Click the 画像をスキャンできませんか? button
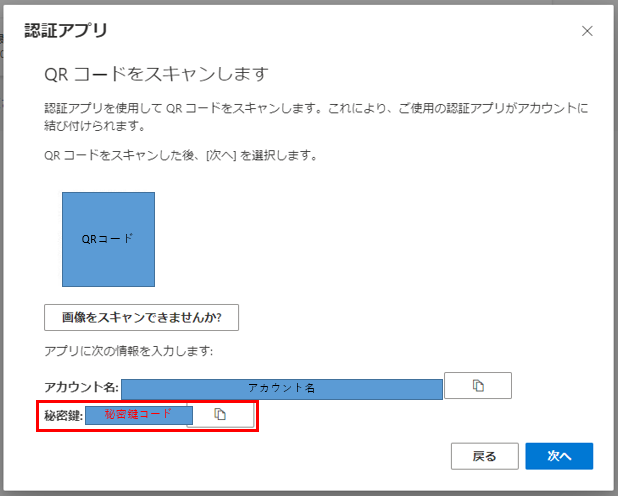 [x=141, y=317]
